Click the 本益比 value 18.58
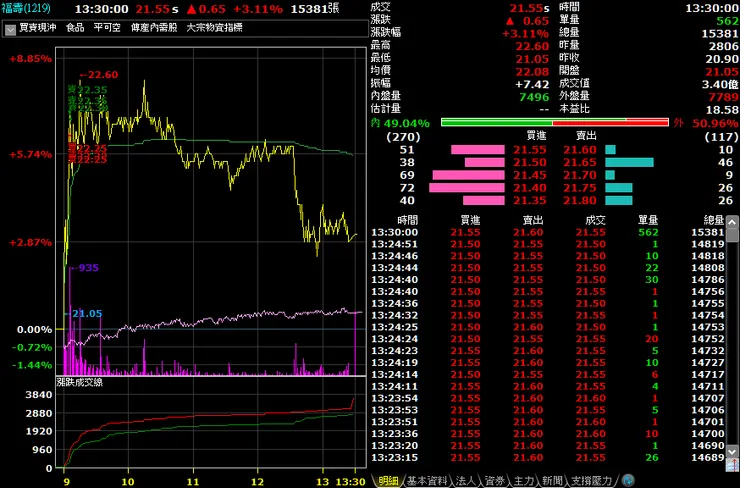Viewport: 740px width, 488px height. [x=722, y=110]
